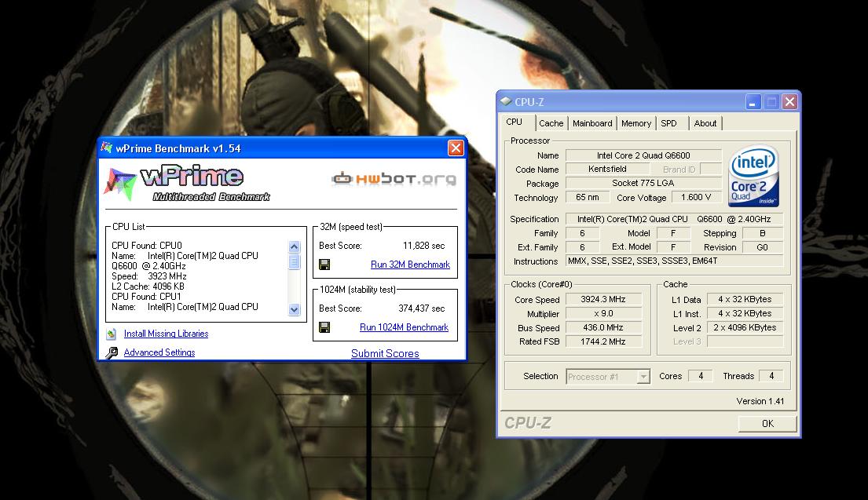Click the 1024M best score 374,437 sec

pyautogui.click(x=421, y=308)
